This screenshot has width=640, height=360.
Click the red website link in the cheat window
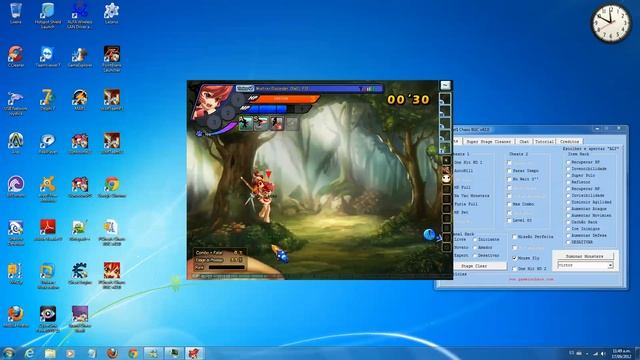(x=531, y=280)
